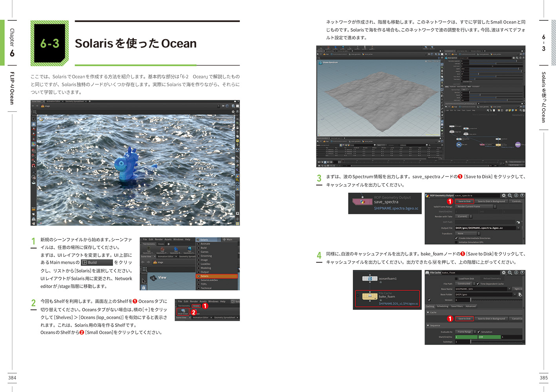Enable the Load from Disk checkbox
Screen dimensions: 556x392
pyautogui.click(x=456, y=279)
